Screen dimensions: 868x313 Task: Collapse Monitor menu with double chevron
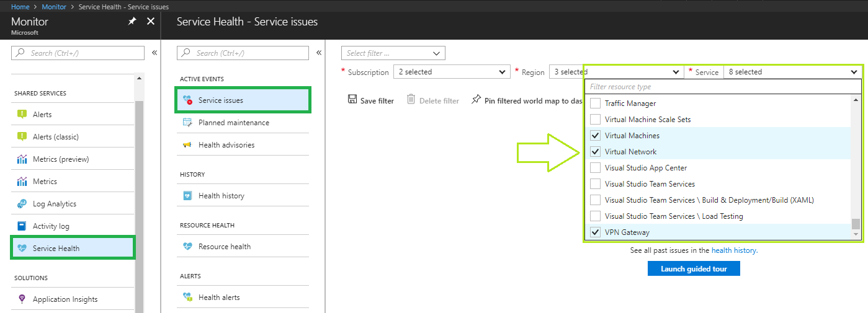tap(154, 53)
